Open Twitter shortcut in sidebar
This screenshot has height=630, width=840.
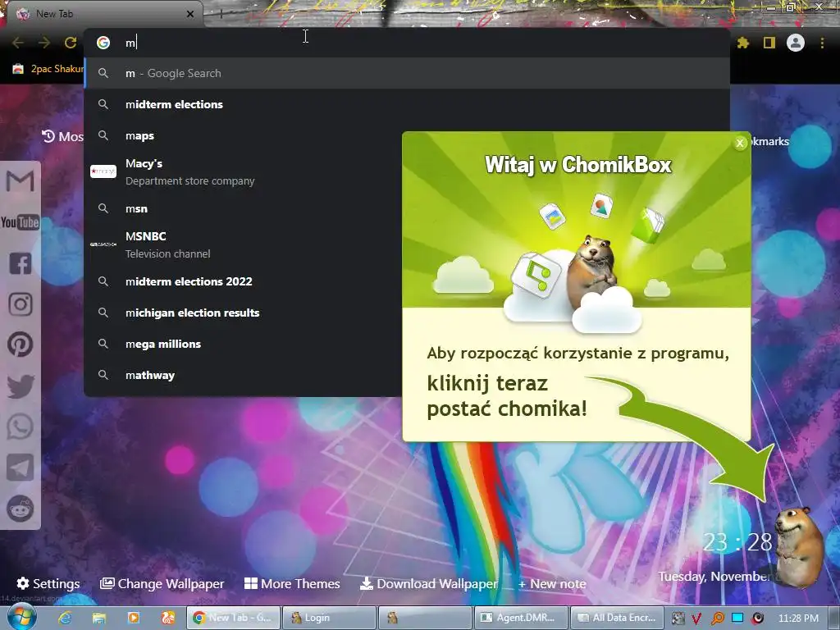pos(21,386)
